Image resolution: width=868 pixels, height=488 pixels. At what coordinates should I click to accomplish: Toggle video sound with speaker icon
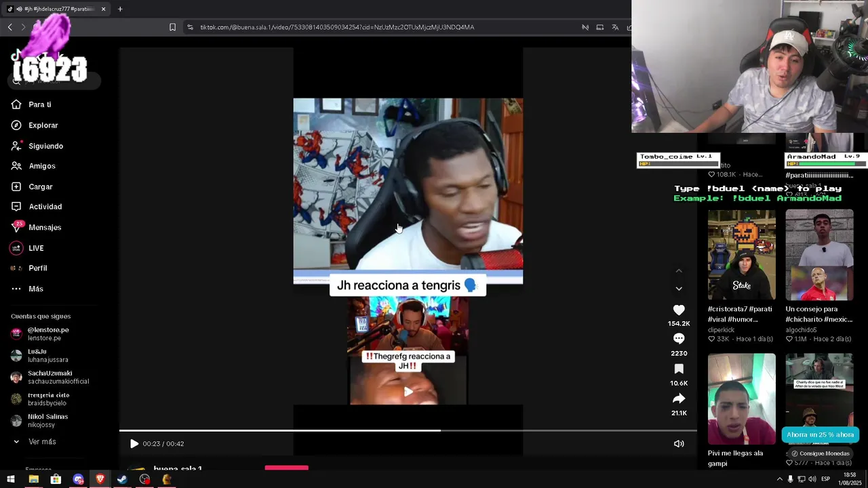pos(679,444)
